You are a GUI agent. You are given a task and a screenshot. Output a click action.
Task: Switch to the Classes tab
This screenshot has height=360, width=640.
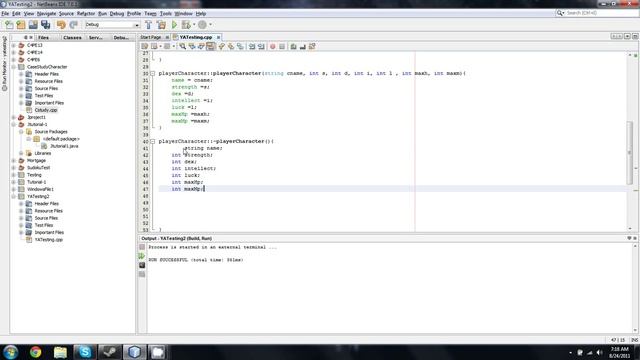click(x=72, y=38)
